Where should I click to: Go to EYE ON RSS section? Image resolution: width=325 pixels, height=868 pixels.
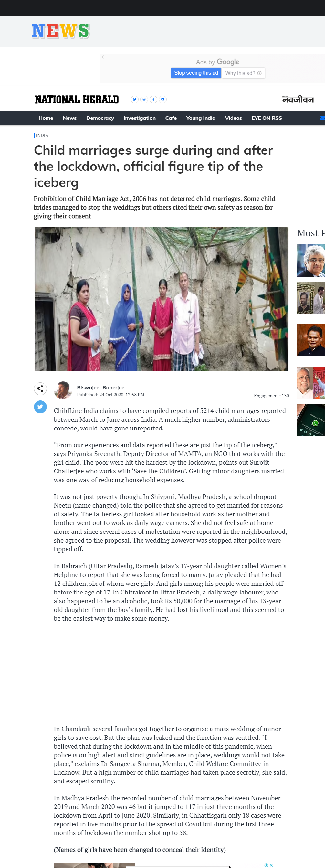267,118
